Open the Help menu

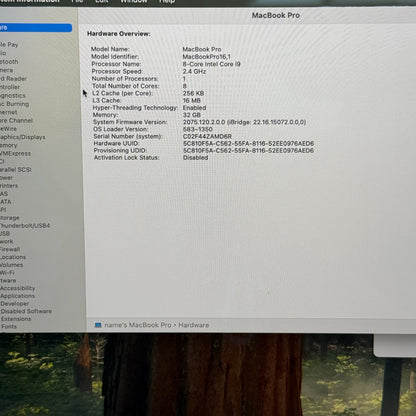(x=167, y=1)
